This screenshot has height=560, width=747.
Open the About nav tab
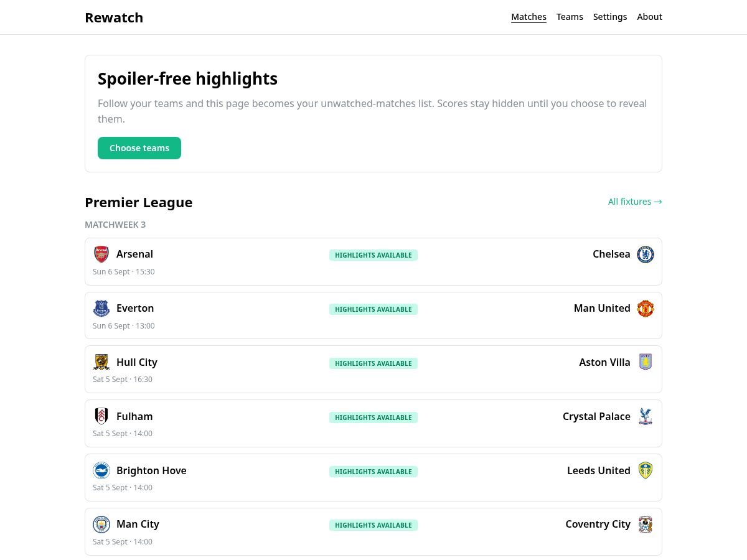(x=649, y=17)
